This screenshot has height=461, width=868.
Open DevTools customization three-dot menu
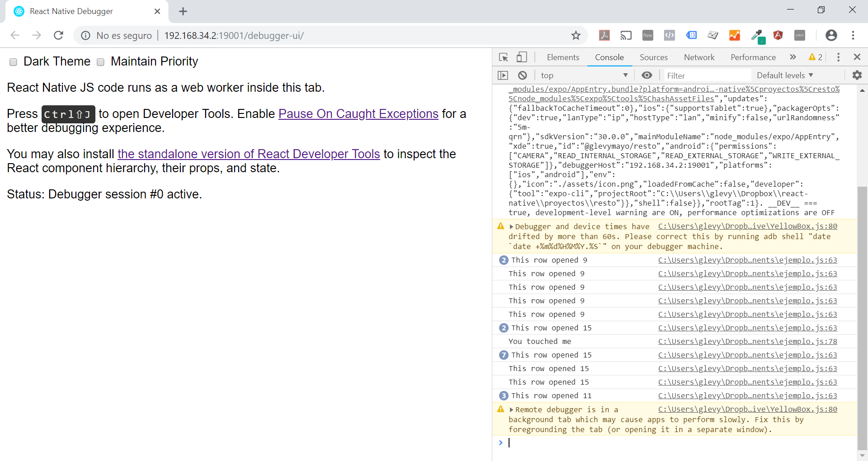point(838,57)
